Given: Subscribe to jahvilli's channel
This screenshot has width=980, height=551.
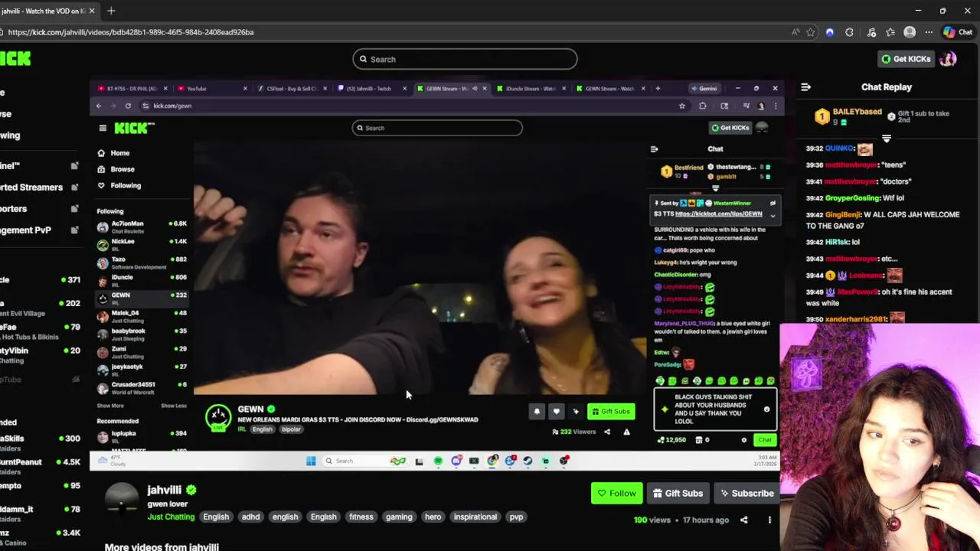Looking at the screenshot, I should [746, 494].
